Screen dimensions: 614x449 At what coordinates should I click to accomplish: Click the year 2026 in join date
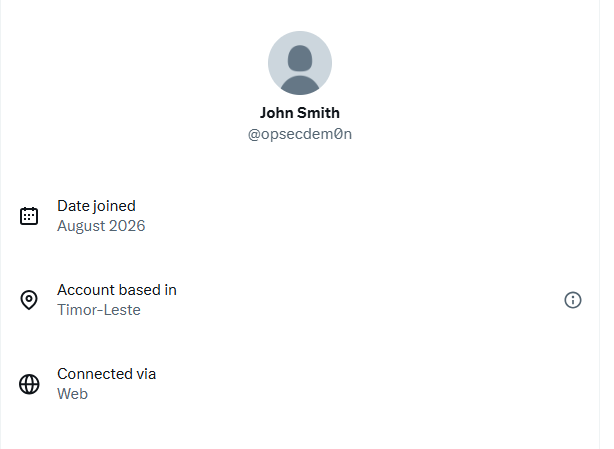(127, 226)
